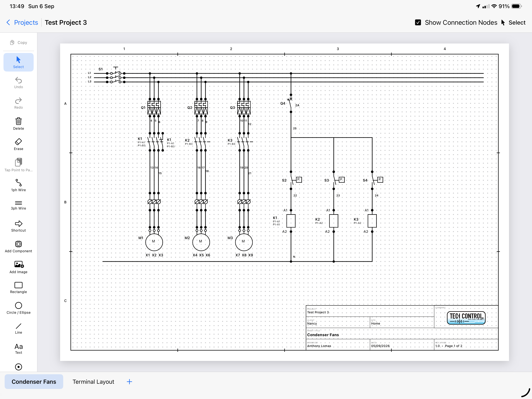Tap the location arrow icon in status bar
The width and height of the screenshot is (532, 399).
click(478, 6)
